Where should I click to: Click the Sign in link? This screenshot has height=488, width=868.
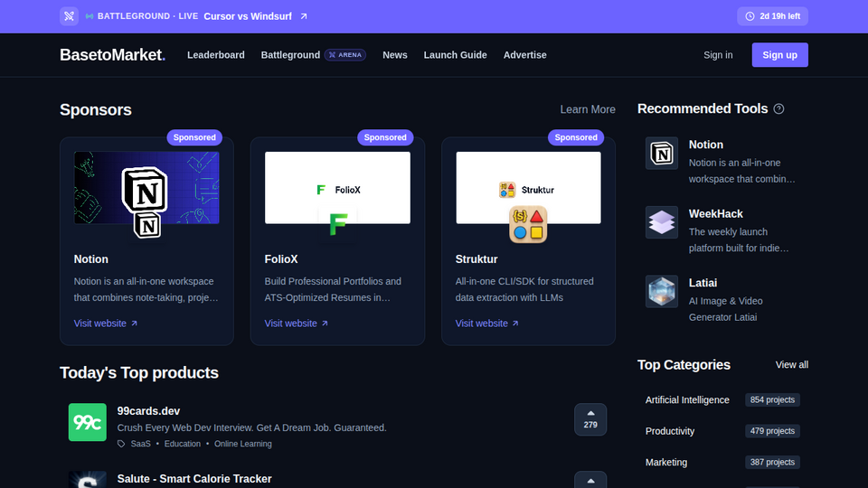pos(718,55)
